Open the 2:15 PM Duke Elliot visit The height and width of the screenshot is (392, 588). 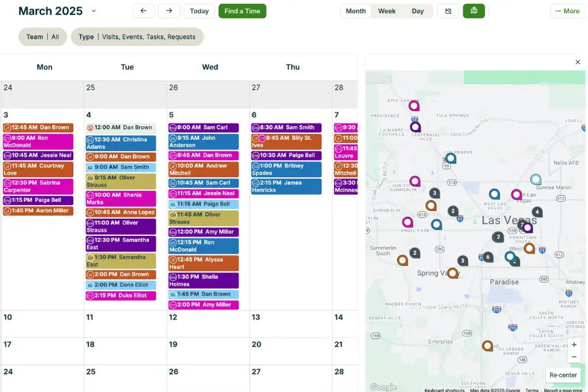[x=121, y=295]
